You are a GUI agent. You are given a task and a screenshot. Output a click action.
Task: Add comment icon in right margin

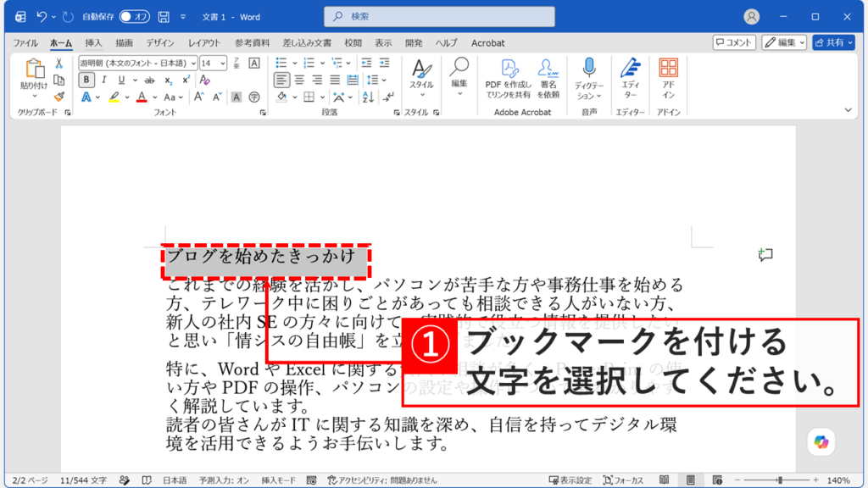(x=765, y=254)
